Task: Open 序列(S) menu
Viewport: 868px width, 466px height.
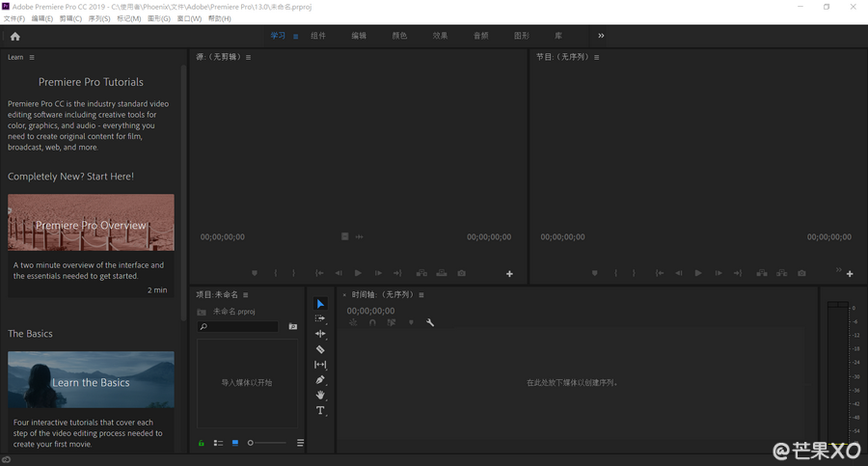Action: pyautogui.click(x=99, y=18)
